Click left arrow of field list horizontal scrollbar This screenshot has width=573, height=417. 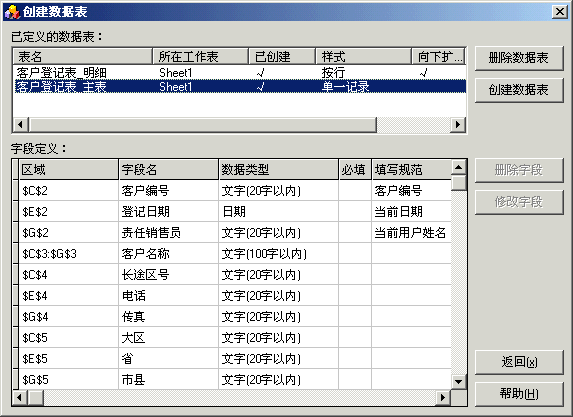(20, 397)
